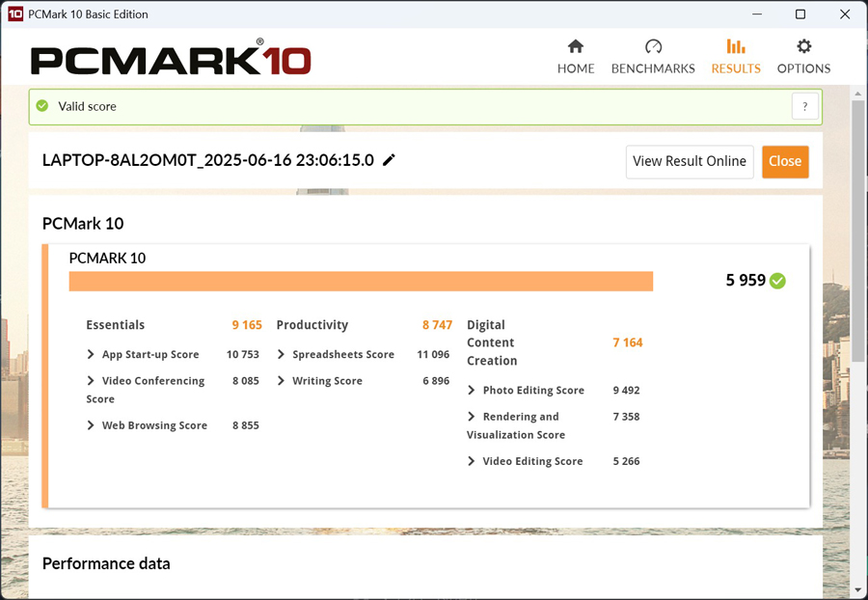The height and width of the screenshot is (600, 868).
Task: Maximize the PCMark 10 window
Action: 800,14
